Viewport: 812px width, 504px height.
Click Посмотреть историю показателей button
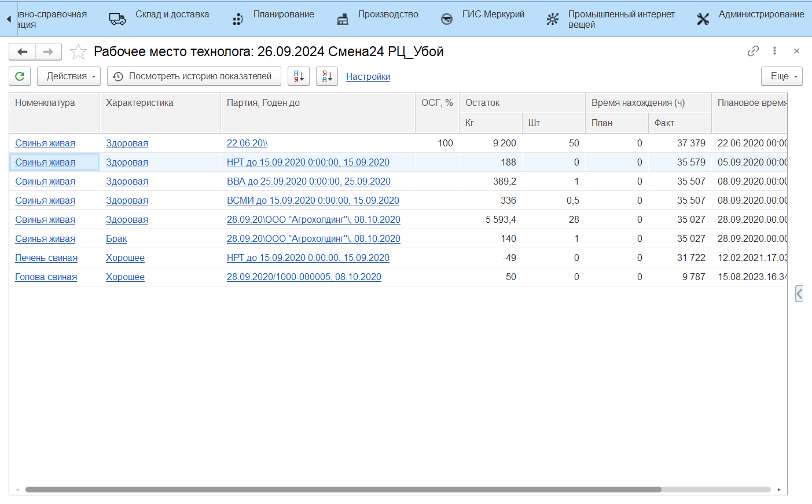pos(194,76)
